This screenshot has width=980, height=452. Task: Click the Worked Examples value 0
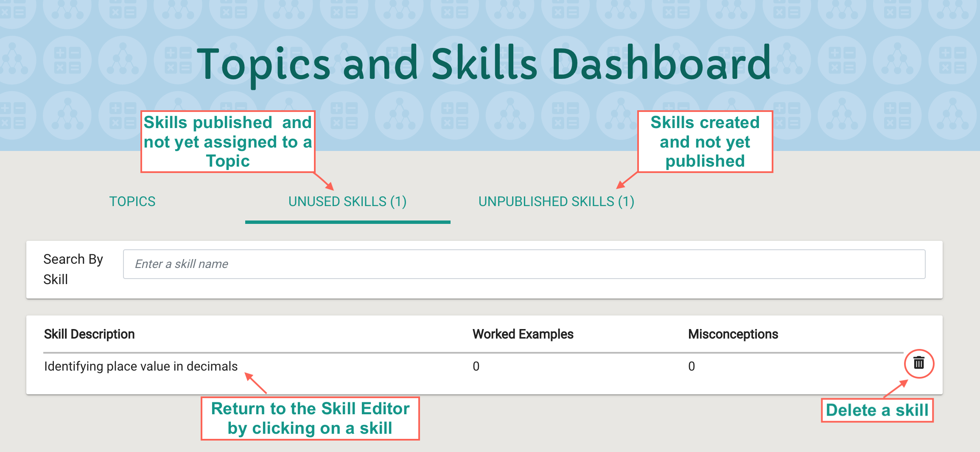pyautogui.click(x=476, y=366)
